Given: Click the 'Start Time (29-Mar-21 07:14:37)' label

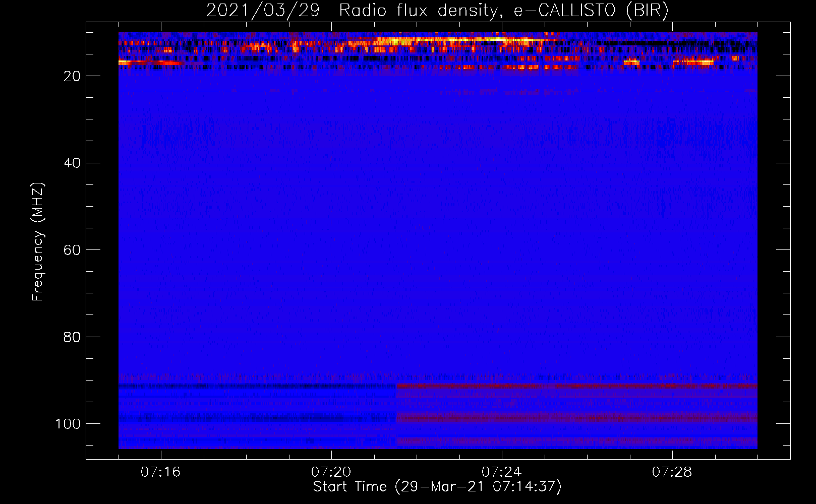Looking at the screenshot, I should click(x=437, y=487).
